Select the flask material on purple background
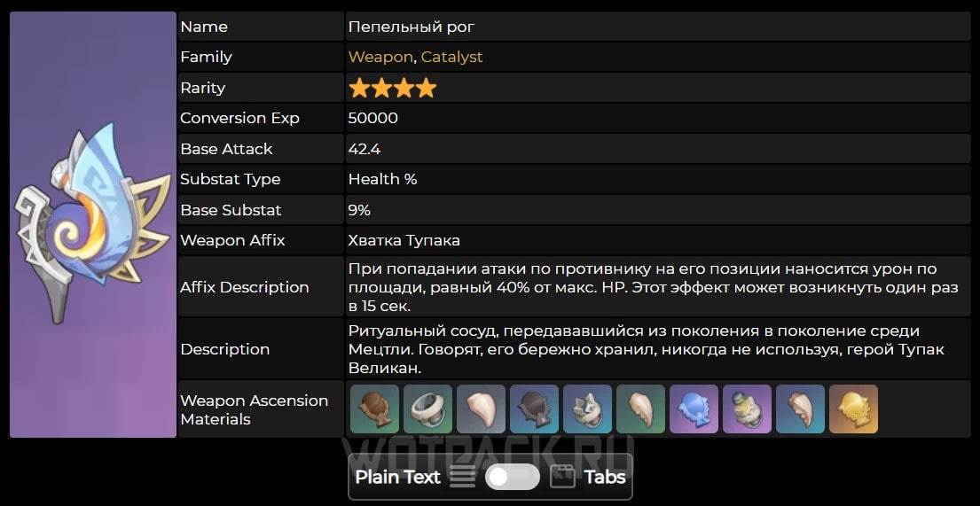The image size is (980, 506). tap(747, 409)
